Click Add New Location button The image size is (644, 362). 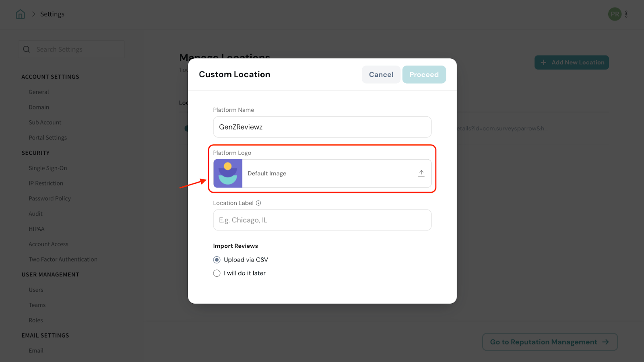tap(572, 62)
